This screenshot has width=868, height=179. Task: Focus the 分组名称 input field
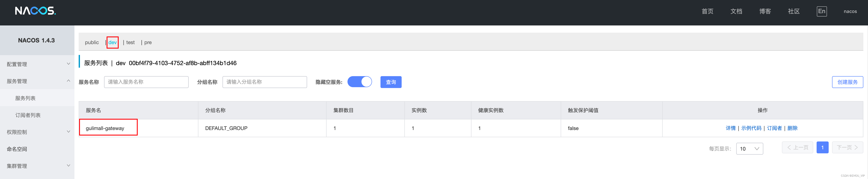tap(265, 82)
